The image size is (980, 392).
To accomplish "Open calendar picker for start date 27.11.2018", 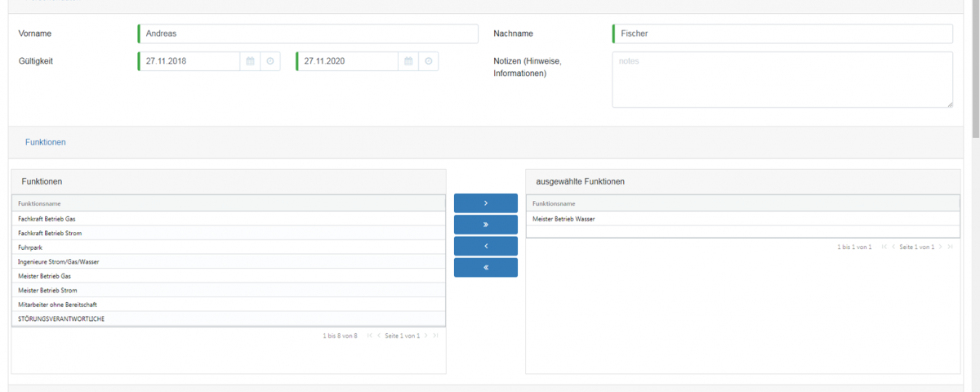I will coord(250,61).
